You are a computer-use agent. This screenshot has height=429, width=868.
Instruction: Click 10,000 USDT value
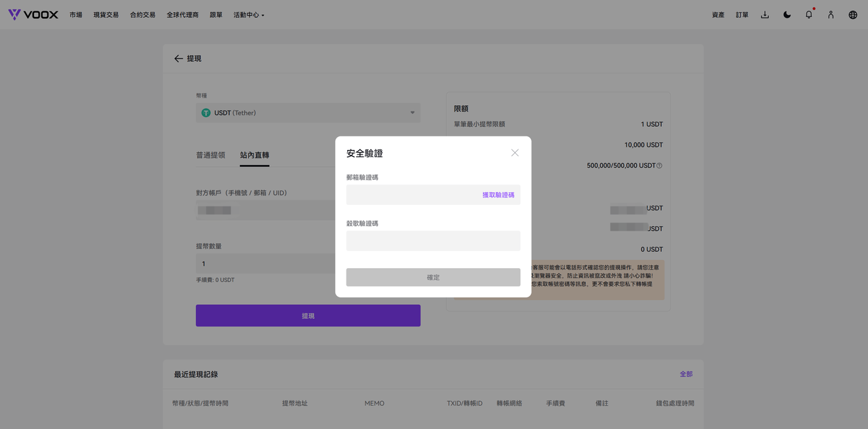pyautogui.click(x=644, y=145)
